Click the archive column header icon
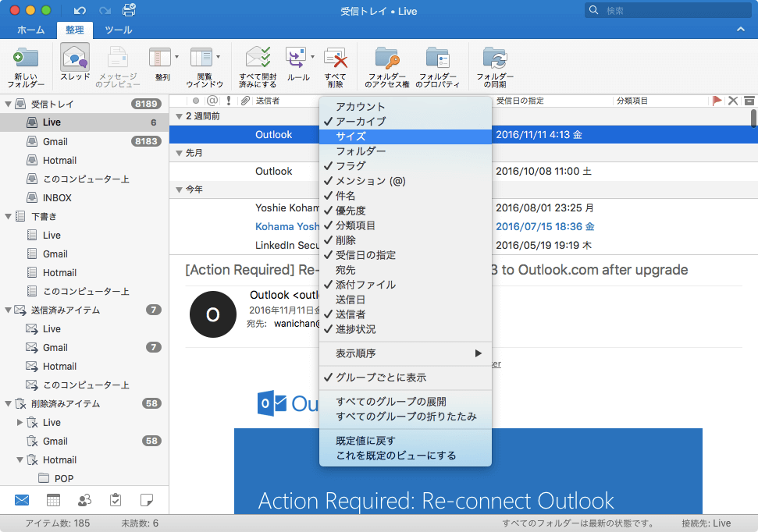 point(749,101)
